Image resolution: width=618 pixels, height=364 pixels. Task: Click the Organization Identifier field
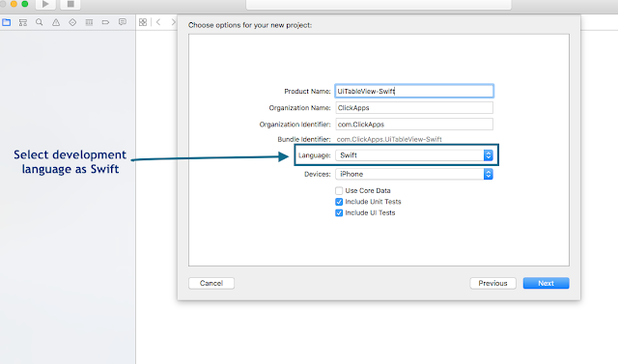click(x=414, y=125)
